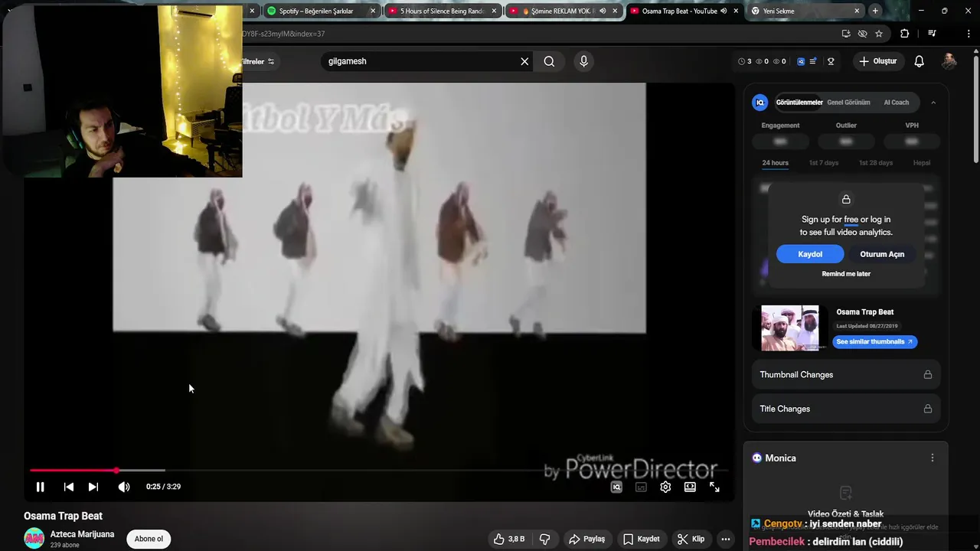Screen dimensions: 980x551
Task: Switch to the Şömine REKLAM YOK tab
Action: click(562, 11)
